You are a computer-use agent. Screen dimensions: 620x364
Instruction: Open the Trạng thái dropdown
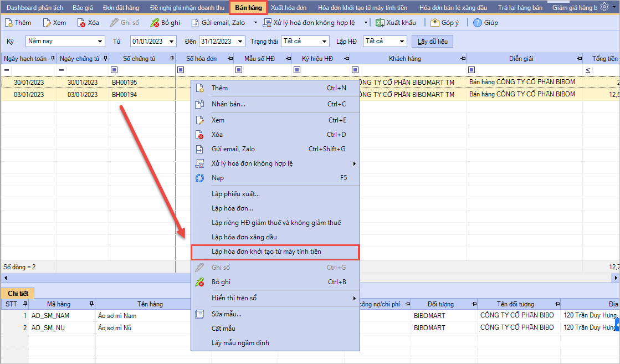pyautogui.click(x=325, y=42)
